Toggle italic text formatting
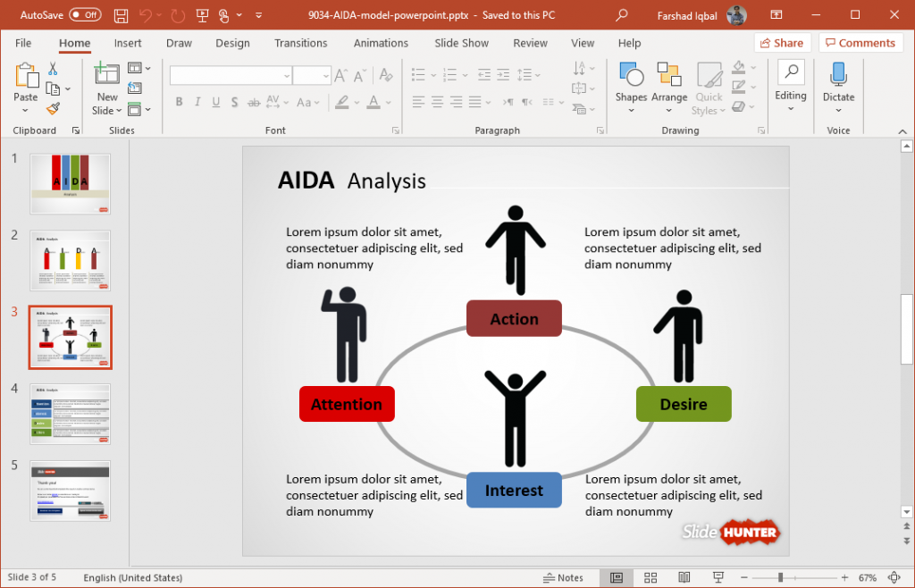 coord(197,104)
